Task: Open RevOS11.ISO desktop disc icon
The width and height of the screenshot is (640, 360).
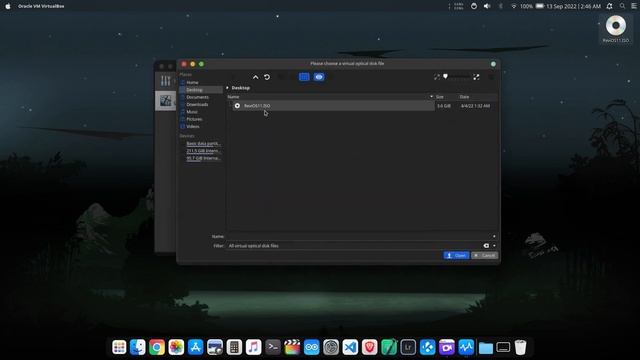Action: click(x=616, y=29)
